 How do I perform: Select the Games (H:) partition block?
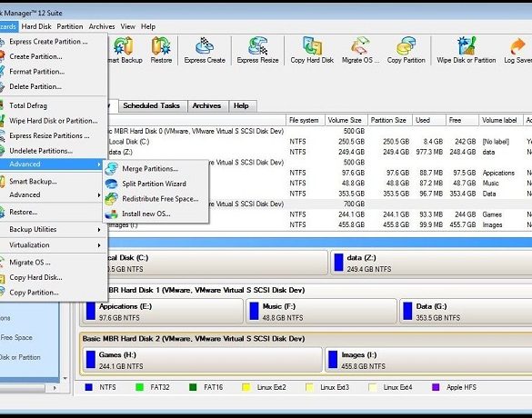(x=202, y=360)
